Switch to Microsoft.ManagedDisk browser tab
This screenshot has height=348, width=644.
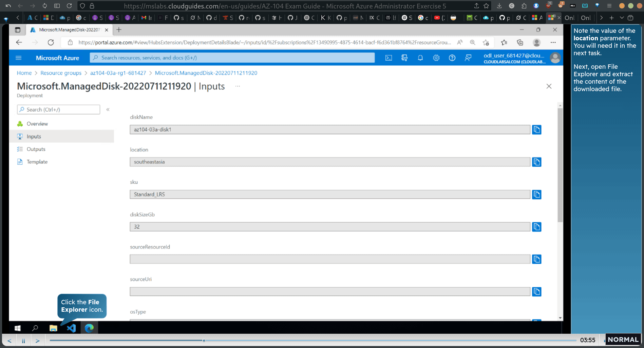69,30
